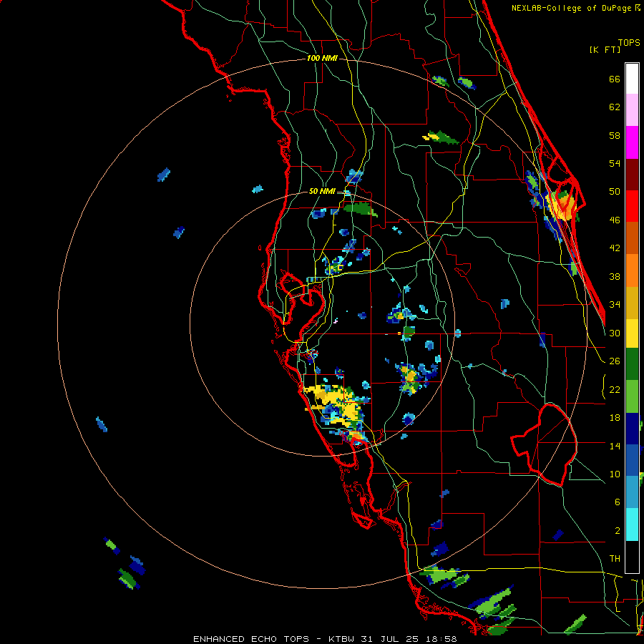Click the 30 legend value
Screen dimensions: 644x644
click(615, 333)
